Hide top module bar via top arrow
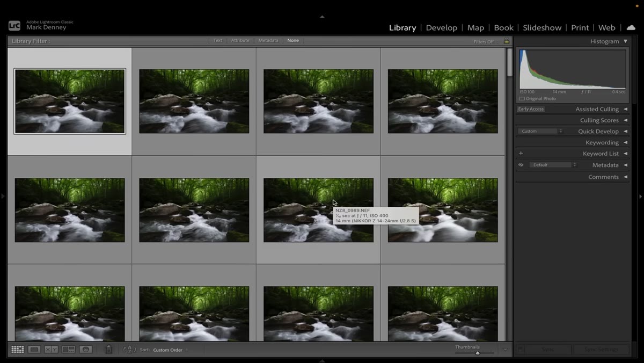Screen dimensions: 644x363 (322, 17)
